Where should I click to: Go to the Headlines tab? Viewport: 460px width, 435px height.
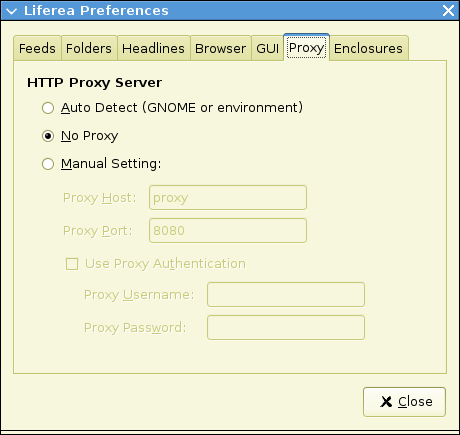[153, 49]
